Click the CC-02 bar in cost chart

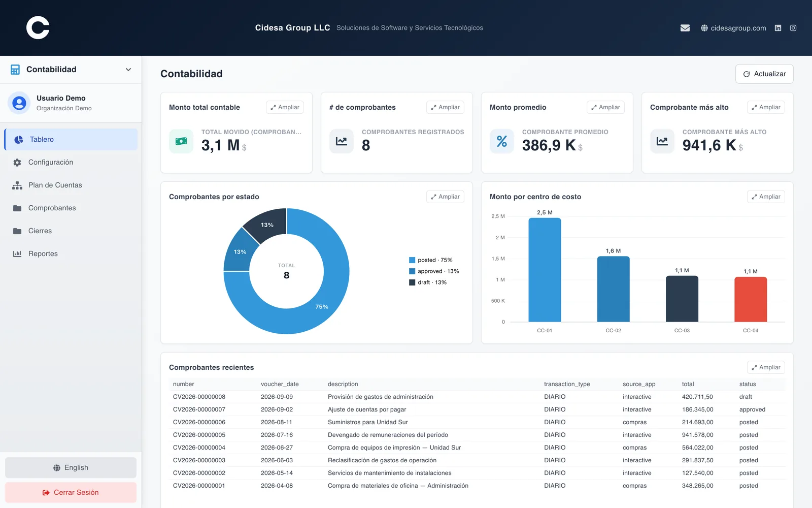(613, 289)
